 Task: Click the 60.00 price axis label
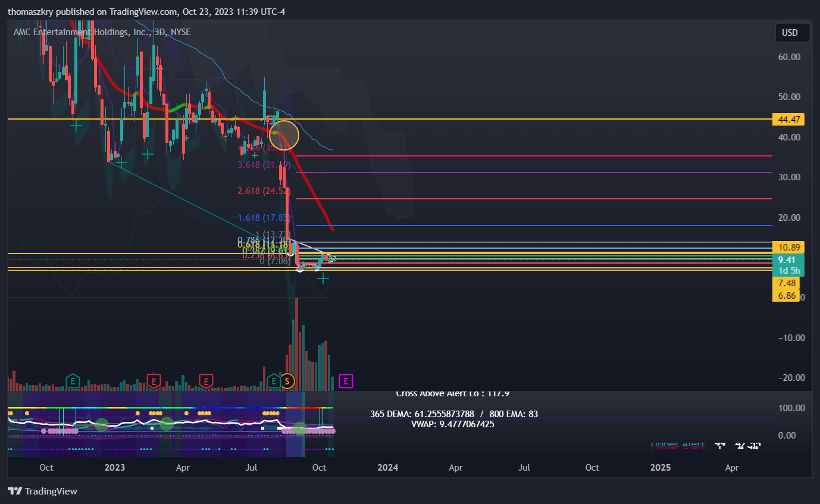(789, 57)
